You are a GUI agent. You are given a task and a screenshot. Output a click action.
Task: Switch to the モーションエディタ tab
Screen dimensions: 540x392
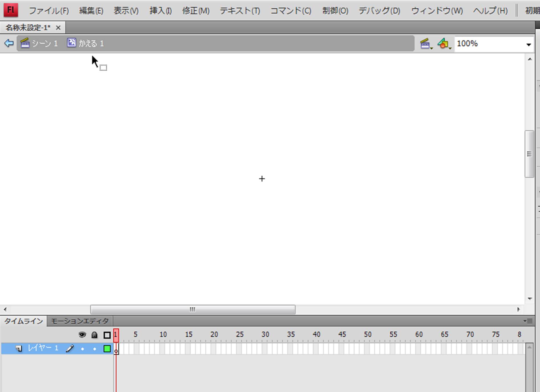[80, 321]
